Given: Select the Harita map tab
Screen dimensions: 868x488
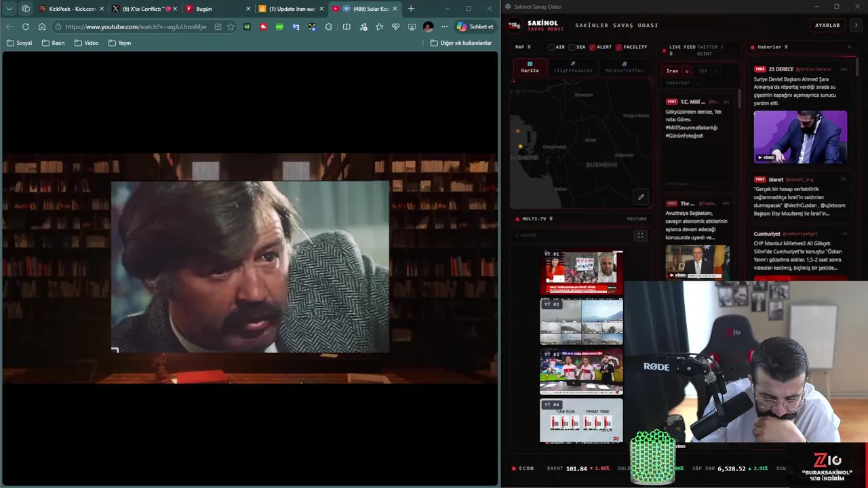Looking at the screenshot, I should coord(530,67).
